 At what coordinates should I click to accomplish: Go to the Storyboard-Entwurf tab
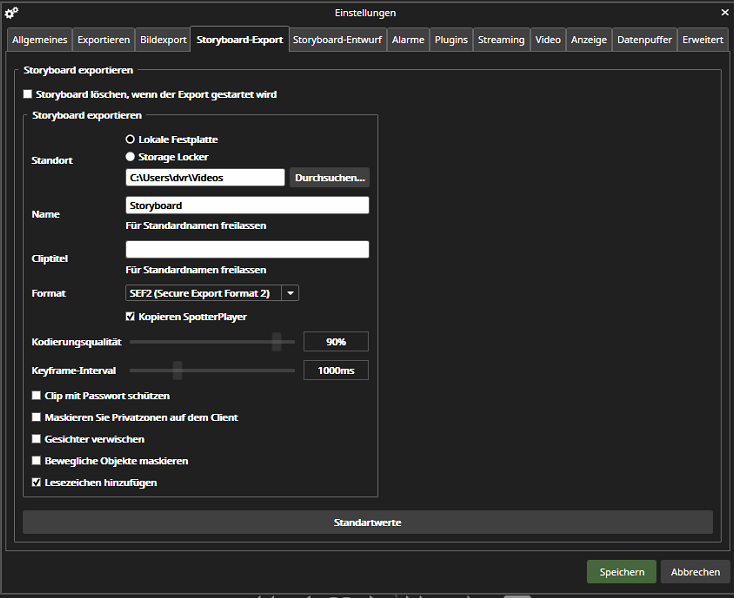tap(338, 40)
